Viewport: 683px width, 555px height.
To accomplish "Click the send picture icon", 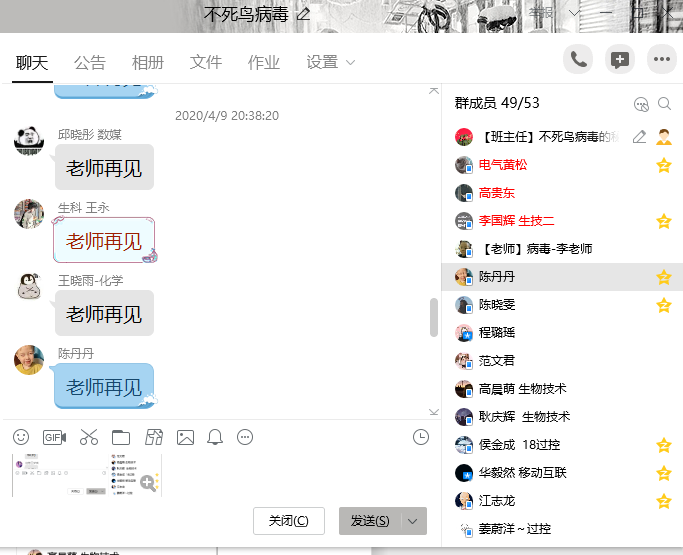I will [x=185, y=437].
